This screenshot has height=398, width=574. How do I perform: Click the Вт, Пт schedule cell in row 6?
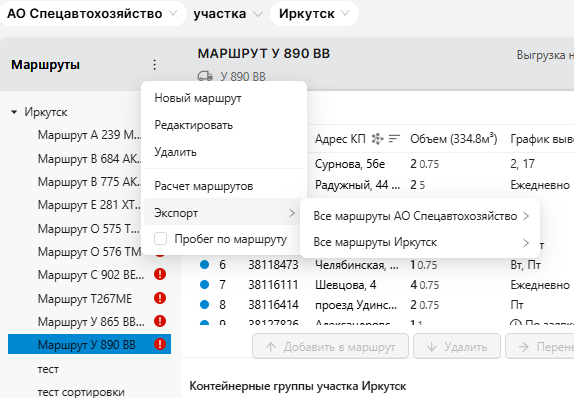525,264
